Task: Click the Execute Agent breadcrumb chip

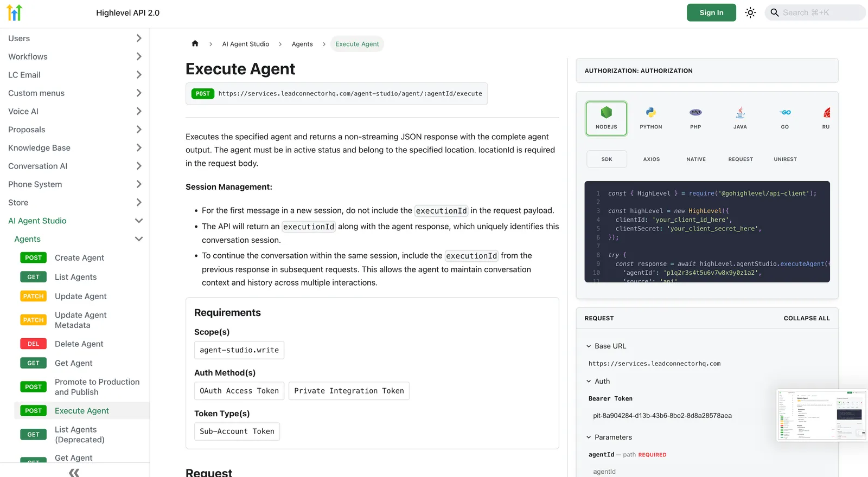Action: pos(357,44)
